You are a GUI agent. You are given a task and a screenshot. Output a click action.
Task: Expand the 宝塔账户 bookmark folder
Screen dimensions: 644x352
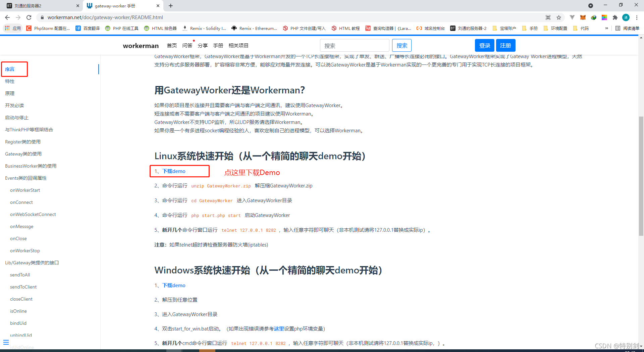click(504, 28)
